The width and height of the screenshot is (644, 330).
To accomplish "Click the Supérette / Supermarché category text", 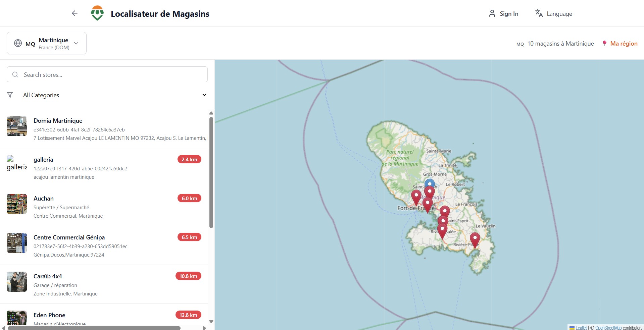I will (61, 208).
